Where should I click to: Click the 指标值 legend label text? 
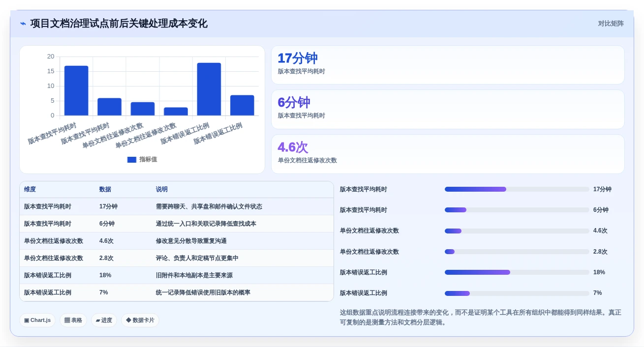148,160
